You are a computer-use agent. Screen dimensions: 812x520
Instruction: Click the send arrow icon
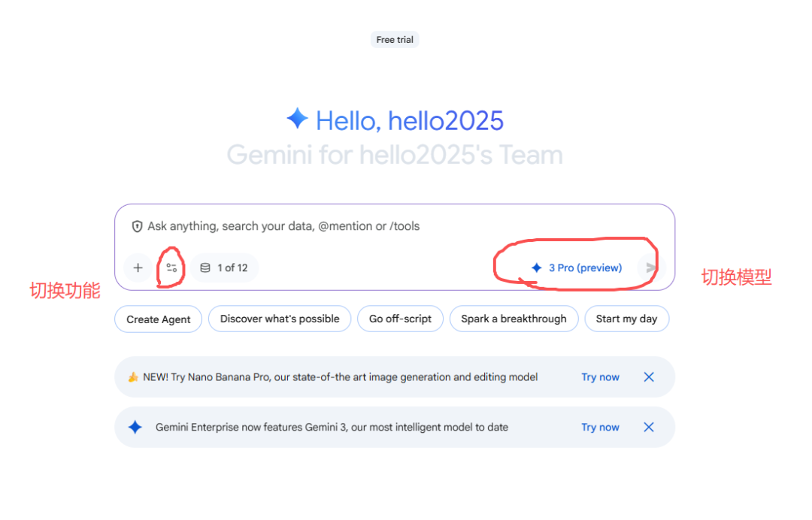click(x=650, y=268)
